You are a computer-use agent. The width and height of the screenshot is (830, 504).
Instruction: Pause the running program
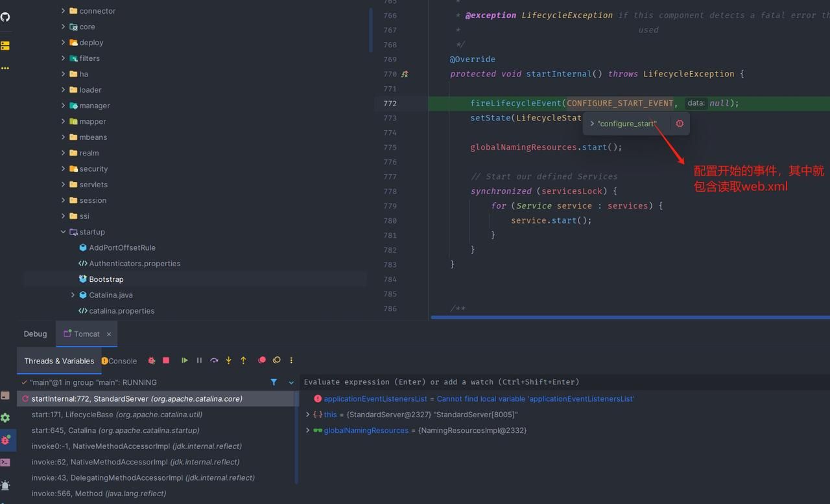(x=199, y=360)
